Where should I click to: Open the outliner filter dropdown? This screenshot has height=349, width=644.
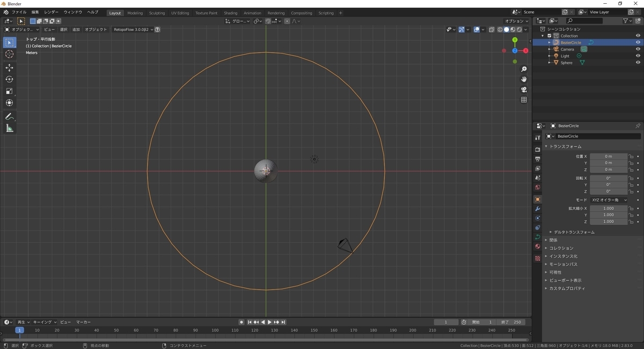click(x=628, y=21)
